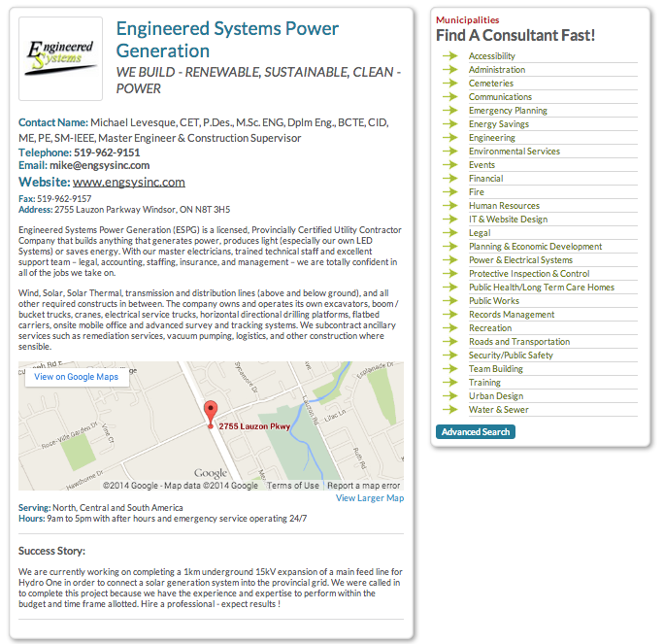Click the green arrow next to Fire

pos(450,192)
